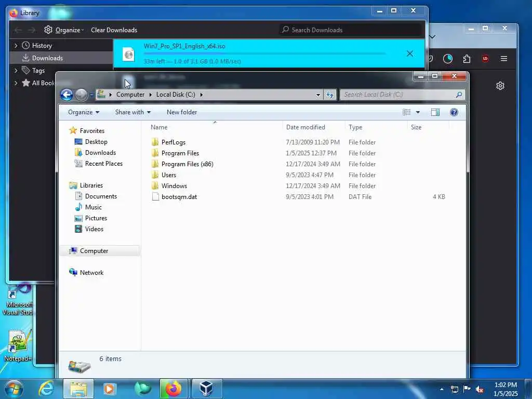The width and height of the screenshot is (532, 399).
Task: Open Favorites in the navigation pane
Action: click(92, 130)
